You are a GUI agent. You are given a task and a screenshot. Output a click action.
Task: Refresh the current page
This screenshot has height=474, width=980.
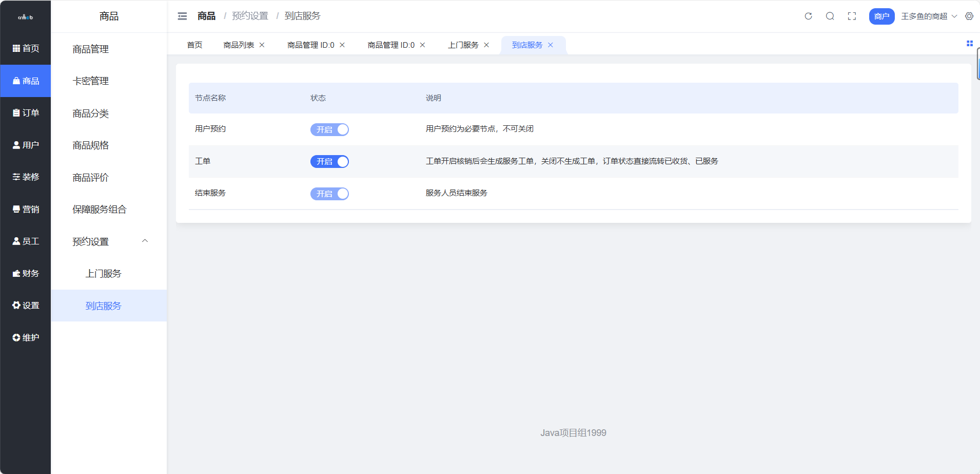pyautogui.click(x=809, y=16)
